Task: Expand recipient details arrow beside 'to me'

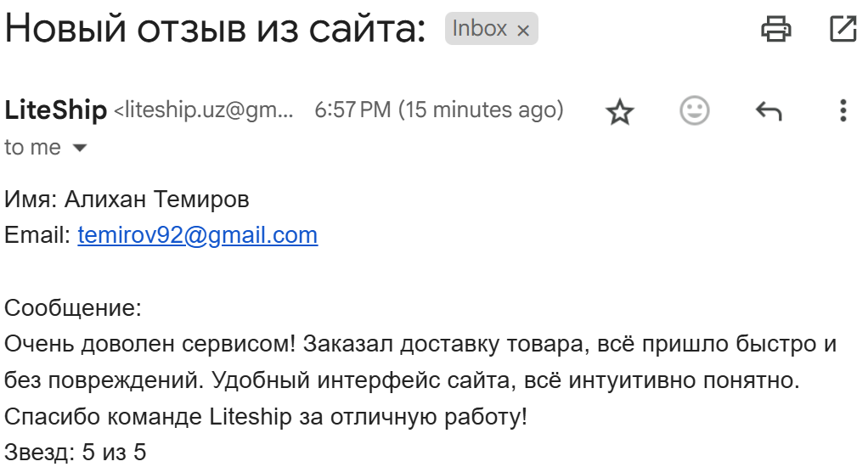Action: coord(80,148)
